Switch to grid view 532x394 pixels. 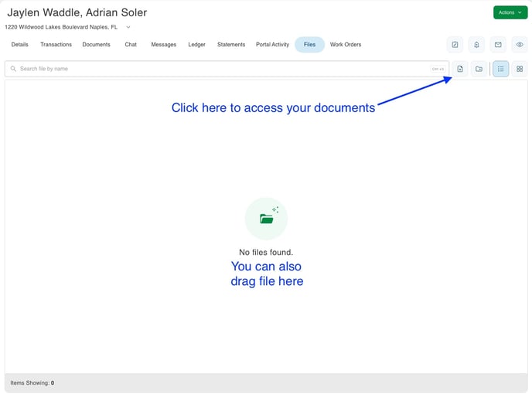tap(520, 70)
